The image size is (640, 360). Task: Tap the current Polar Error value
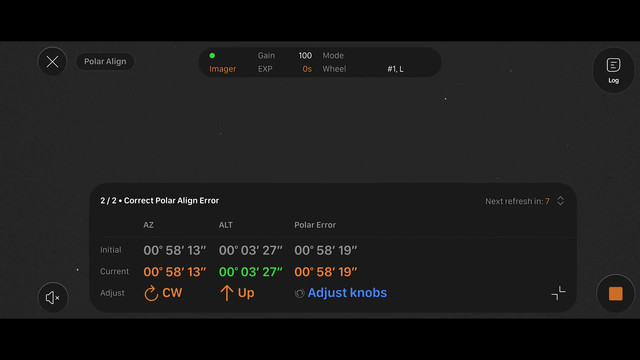(326, 272)
